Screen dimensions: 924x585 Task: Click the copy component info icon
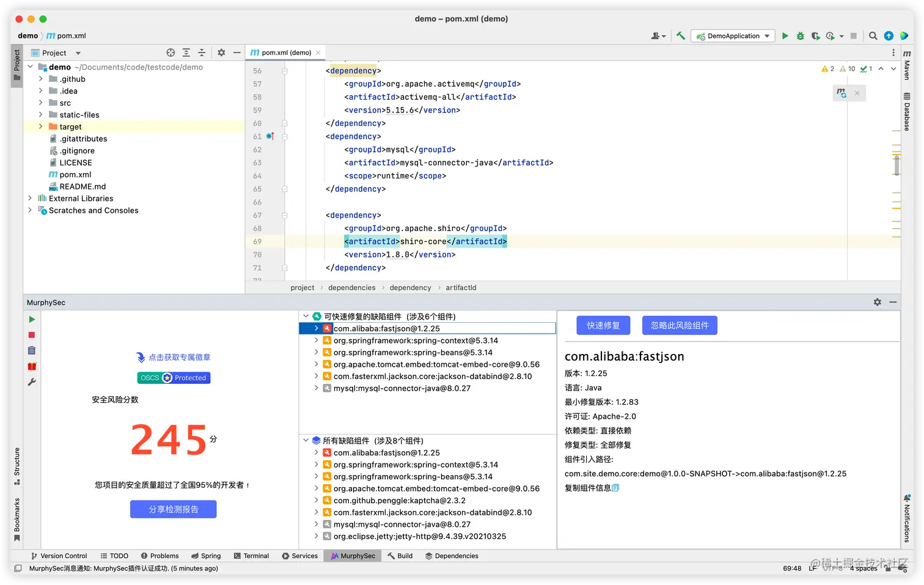pyautogui.click(x=615, y=488)
